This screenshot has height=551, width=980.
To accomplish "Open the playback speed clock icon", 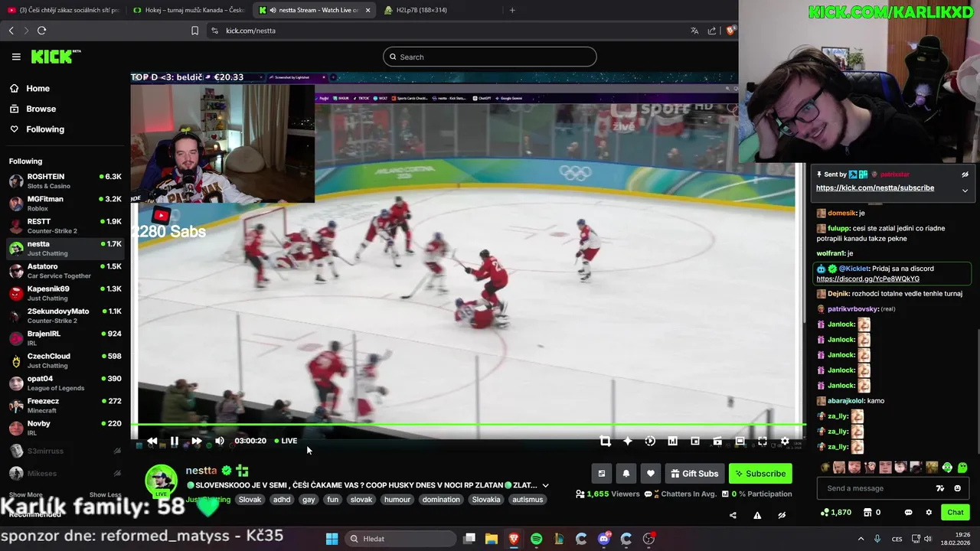I will click(650, 441).
